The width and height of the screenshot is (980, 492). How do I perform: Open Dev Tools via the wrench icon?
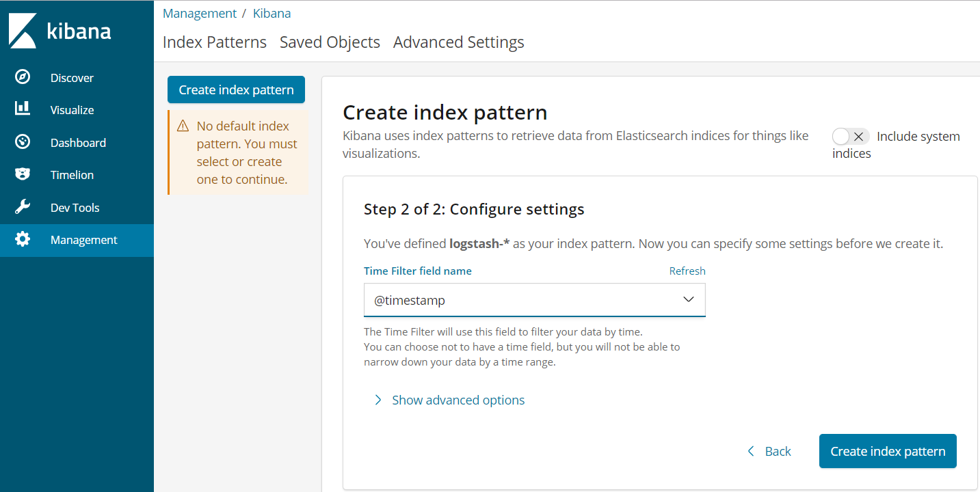tap(23, 207)
